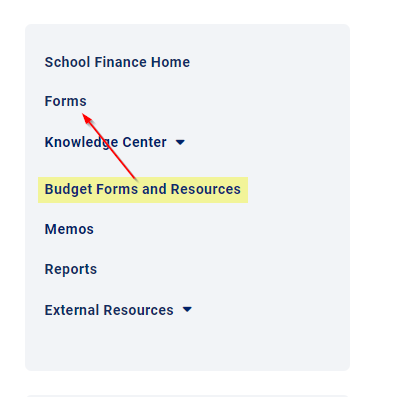Show the External Resources submenu items

coord(187,310)
